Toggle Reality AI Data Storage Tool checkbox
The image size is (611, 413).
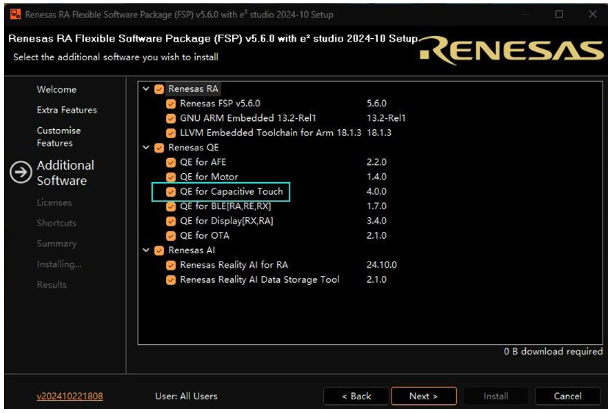click(x=171, y=280)
